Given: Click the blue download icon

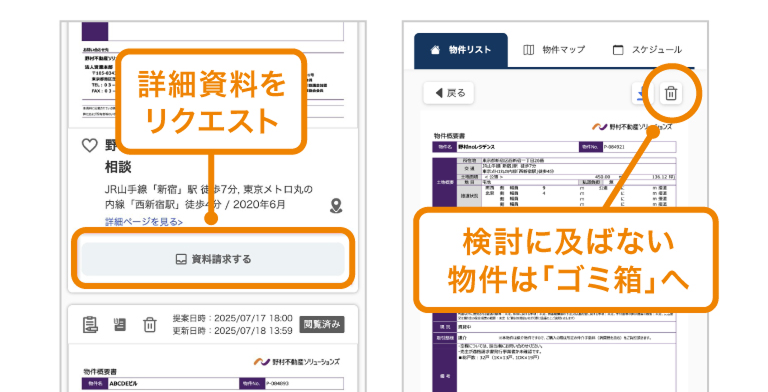Looking at the screenshot, I should (642, 93).
